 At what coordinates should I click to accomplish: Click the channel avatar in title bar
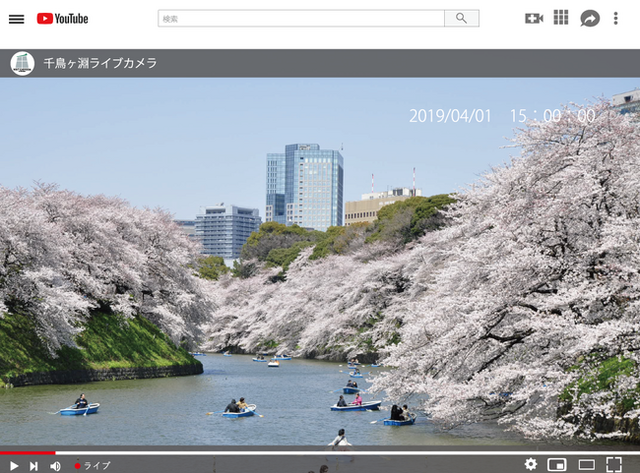pyautogui.click(x=22, y=63)
